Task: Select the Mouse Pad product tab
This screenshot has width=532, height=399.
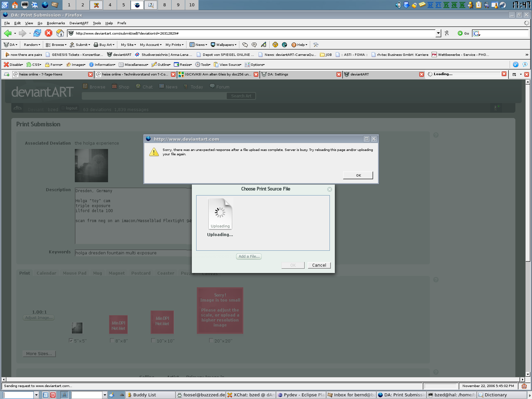Action: (74, 273)
